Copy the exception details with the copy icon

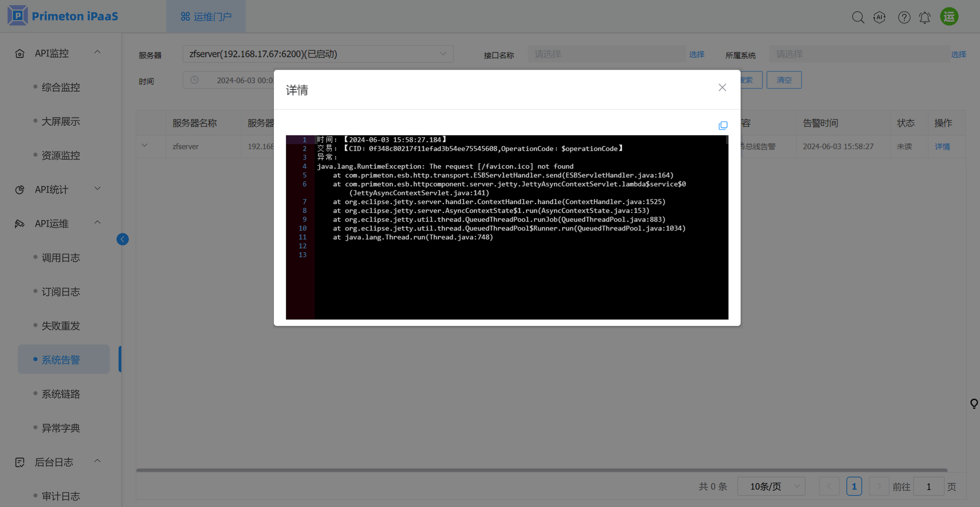point(722,126)
